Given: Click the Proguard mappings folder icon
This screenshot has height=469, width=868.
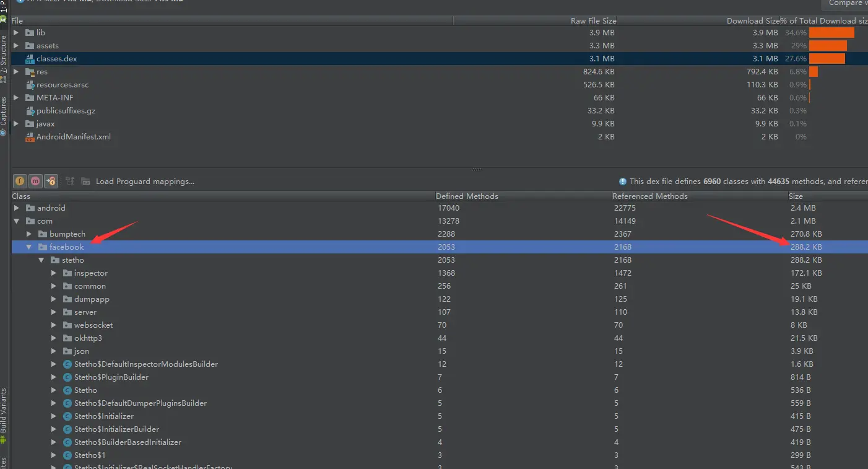Looking at the screenshot, I should click(86, 181).
